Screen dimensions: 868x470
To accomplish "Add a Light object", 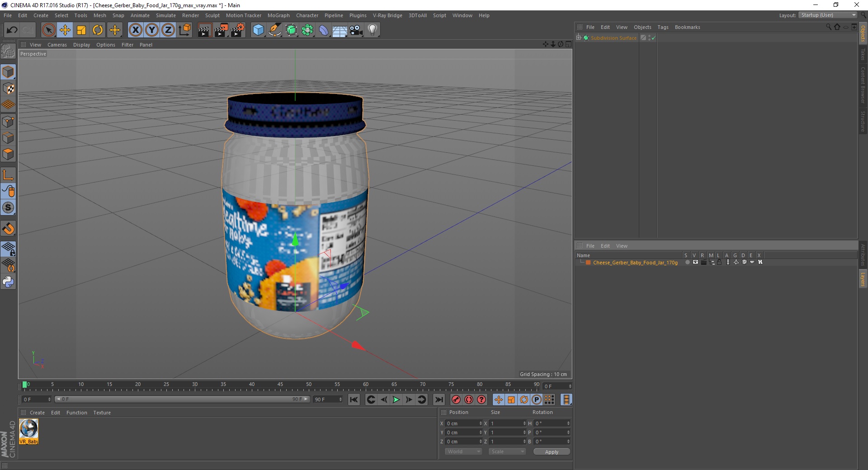I will click(373, 30).
